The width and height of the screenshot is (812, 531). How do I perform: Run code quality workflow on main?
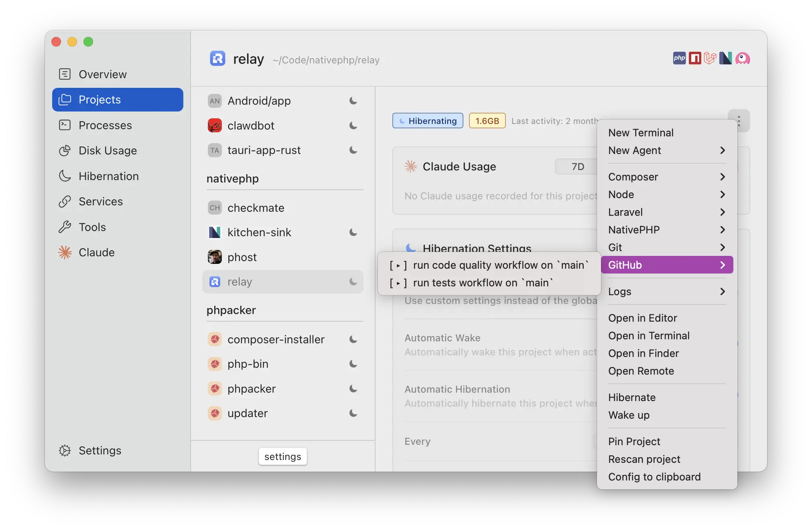click(489, 265)
